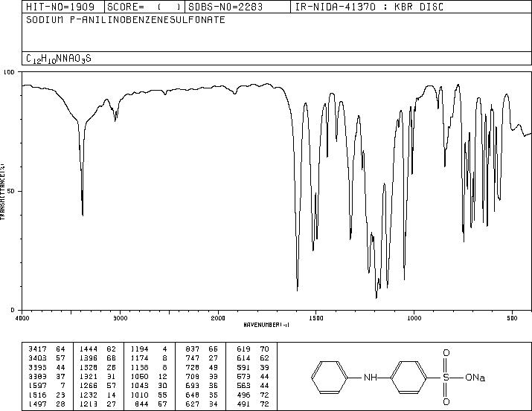Select peak table entry 648
The image size is (532, 411).
click(193, 395)
